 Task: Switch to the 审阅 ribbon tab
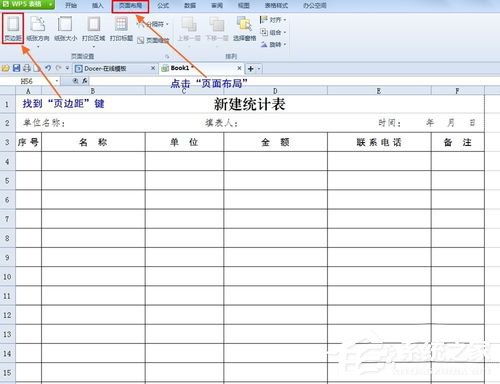[x=217, y=5]
